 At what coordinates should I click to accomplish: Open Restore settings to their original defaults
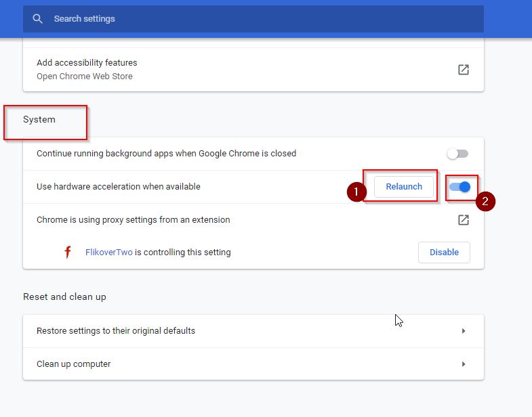coord(253,331)
